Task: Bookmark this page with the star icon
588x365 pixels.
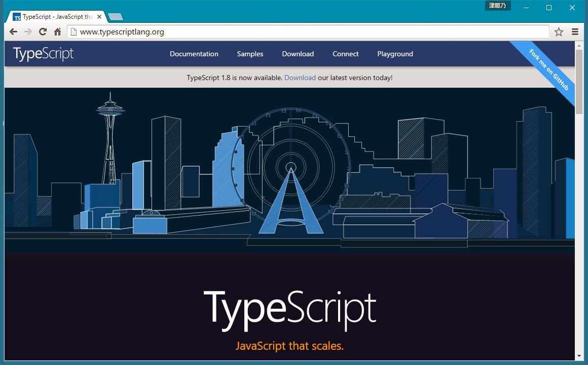Action: (559, 32)
